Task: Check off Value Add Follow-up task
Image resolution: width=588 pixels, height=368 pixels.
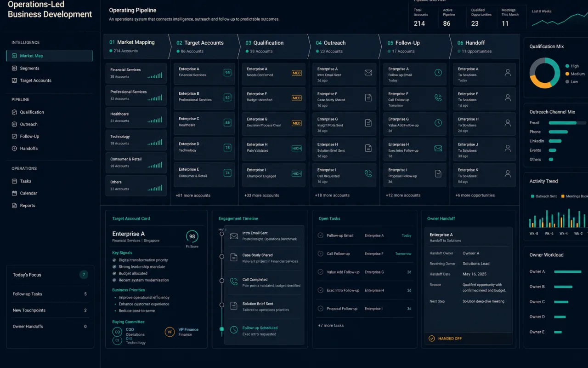Action: click(321, 272)
